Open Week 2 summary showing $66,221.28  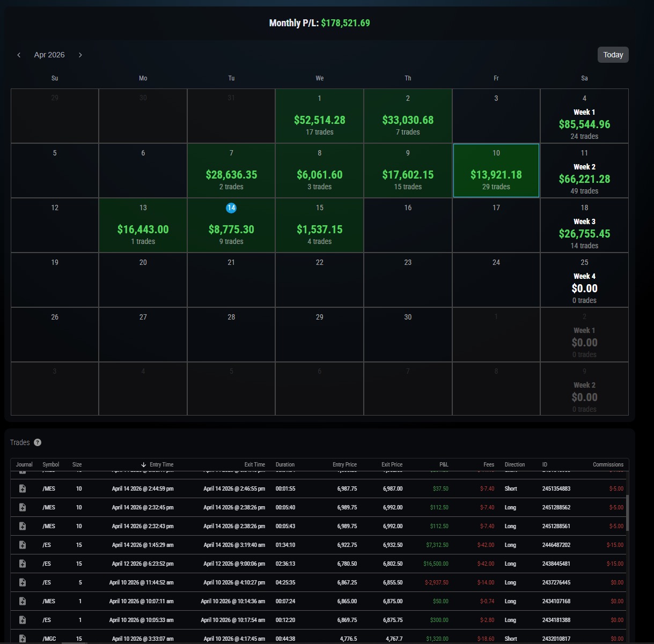(x=584, y=171)
